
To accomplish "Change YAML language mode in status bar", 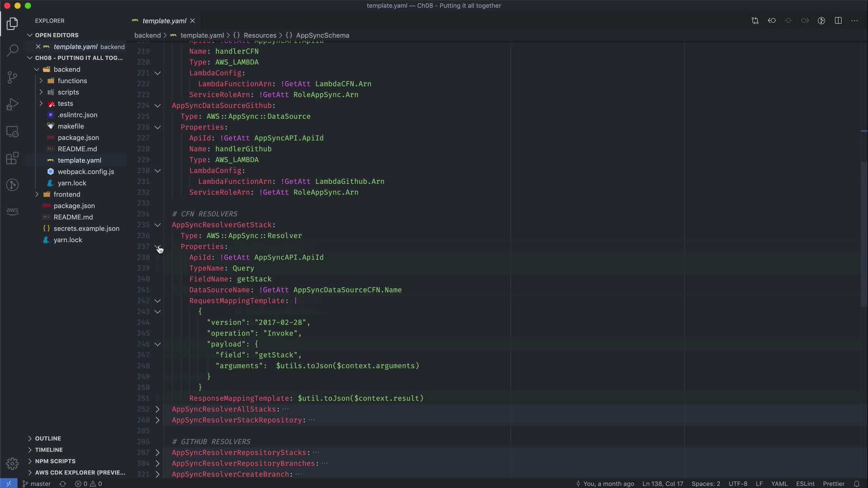I will click(779, 483).
